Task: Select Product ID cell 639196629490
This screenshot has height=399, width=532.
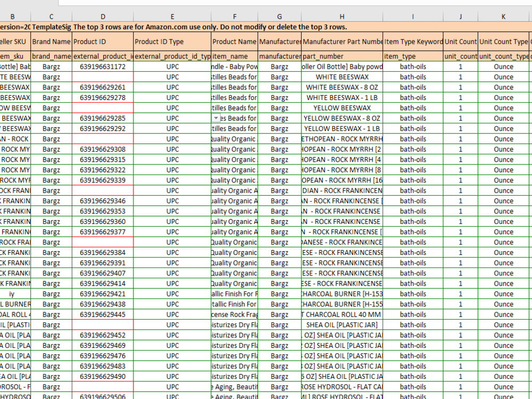Action: 103,376
